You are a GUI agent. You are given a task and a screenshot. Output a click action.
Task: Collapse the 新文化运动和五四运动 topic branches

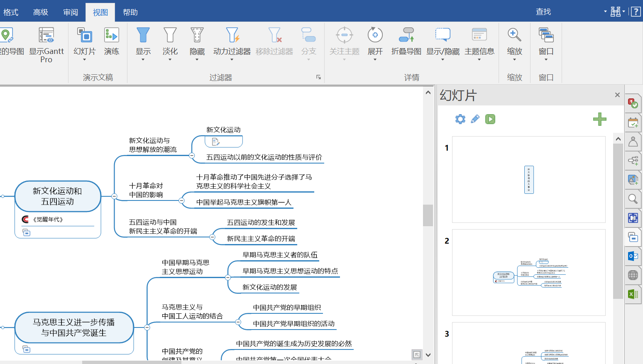[114, 196]
